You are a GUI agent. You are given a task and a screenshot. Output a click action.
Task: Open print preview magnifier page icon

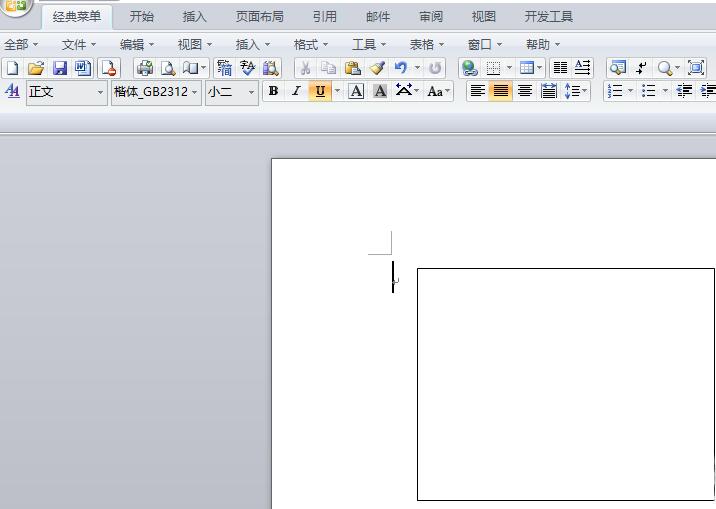pyautogui.click(x=168, y=68)
